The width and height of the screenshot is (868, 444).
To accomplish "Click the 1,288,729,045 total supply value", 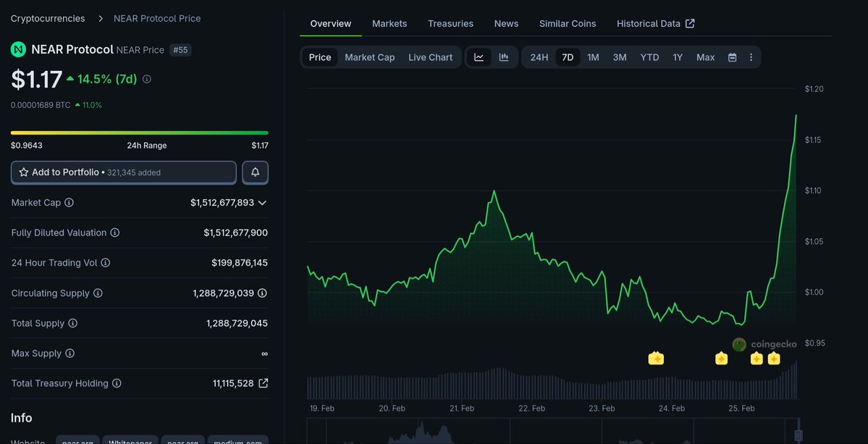I will click(237, 323).
